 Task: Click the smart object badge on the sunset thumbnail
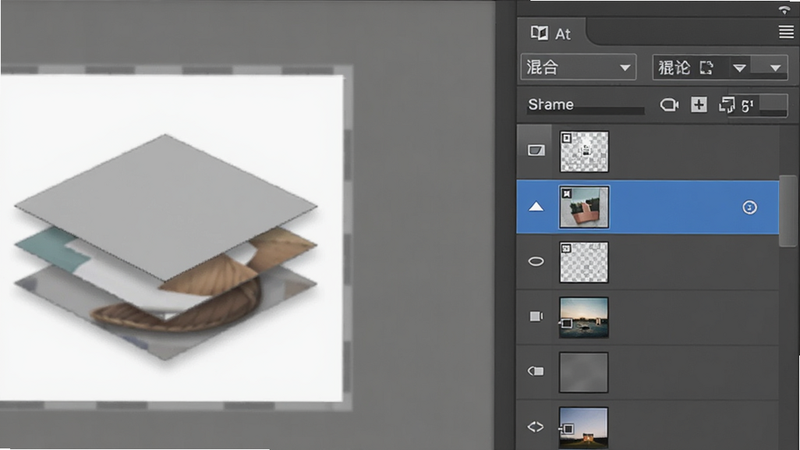[566, 323]
